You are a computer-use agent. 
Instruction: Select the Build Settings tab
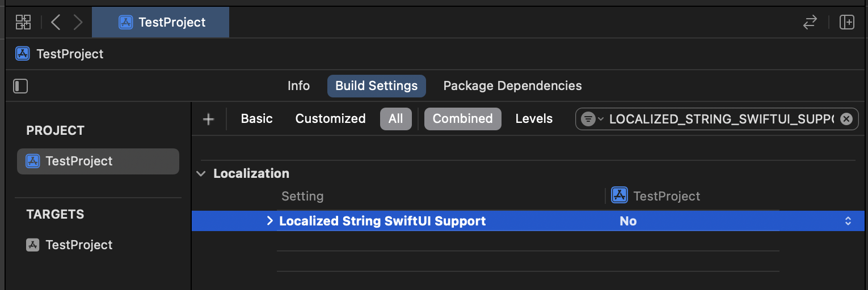[376, 86]
